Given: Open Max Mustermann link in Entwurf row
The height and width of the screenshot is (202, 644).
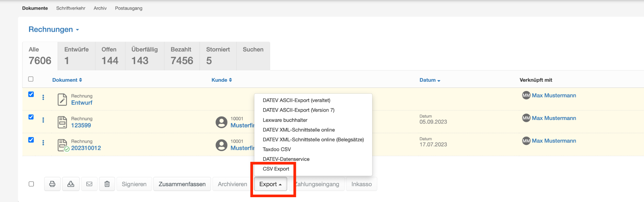Looking at the screenshot, I should (554, 96).
